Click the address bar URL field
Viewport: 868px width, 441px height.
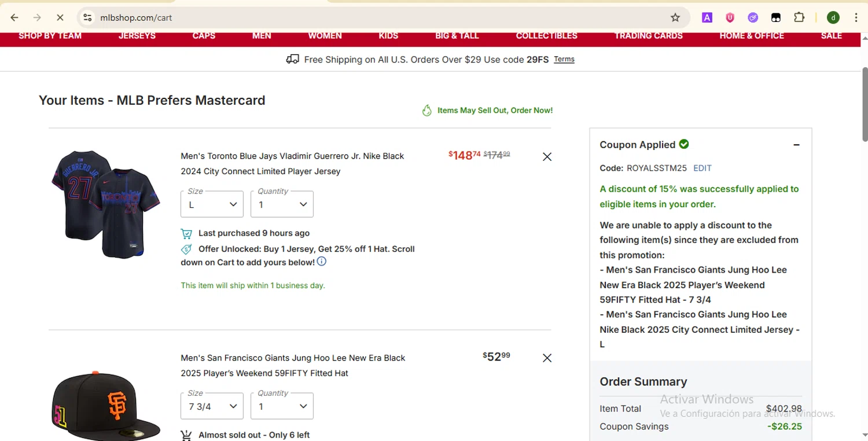click(x=382, y=17)
